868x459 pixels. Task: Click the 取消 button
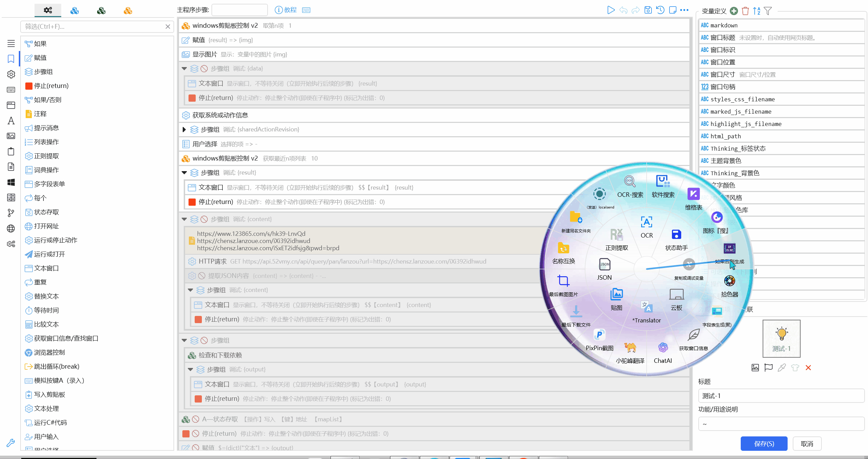click(807, 444)
